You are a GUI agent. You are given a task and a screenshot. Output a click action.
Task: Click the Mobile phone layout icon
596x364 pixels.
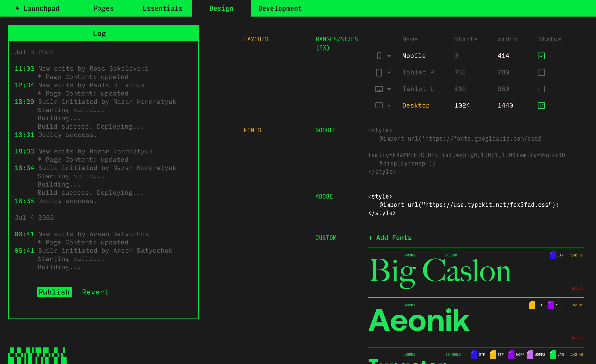tap(379, 56)
